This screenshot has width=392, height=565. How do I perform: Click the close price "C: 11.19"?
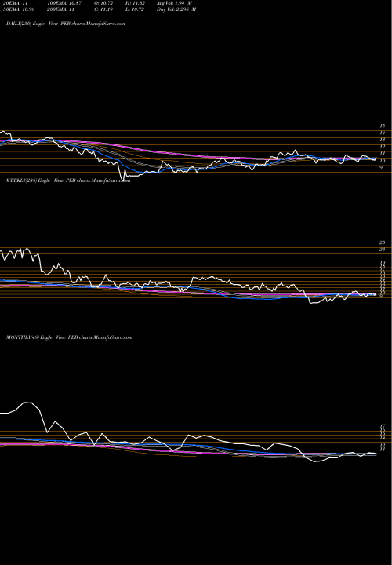coord(103,9)
